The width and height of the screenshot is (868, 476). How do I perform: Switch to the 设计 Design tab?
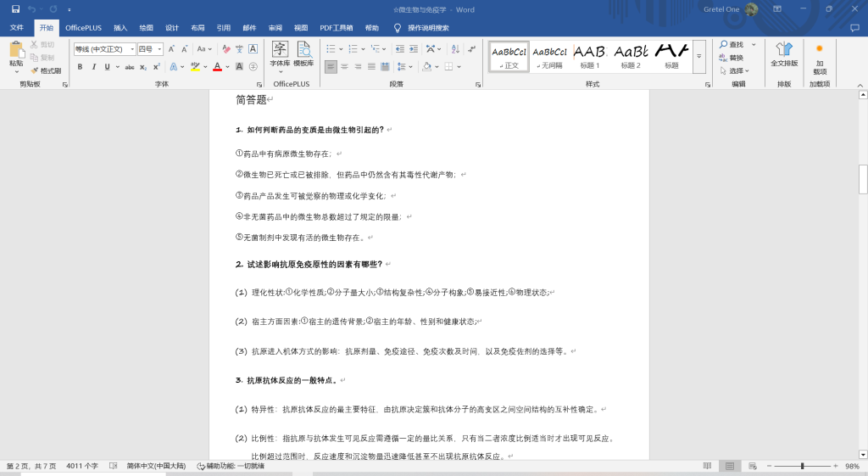[171, 28]
